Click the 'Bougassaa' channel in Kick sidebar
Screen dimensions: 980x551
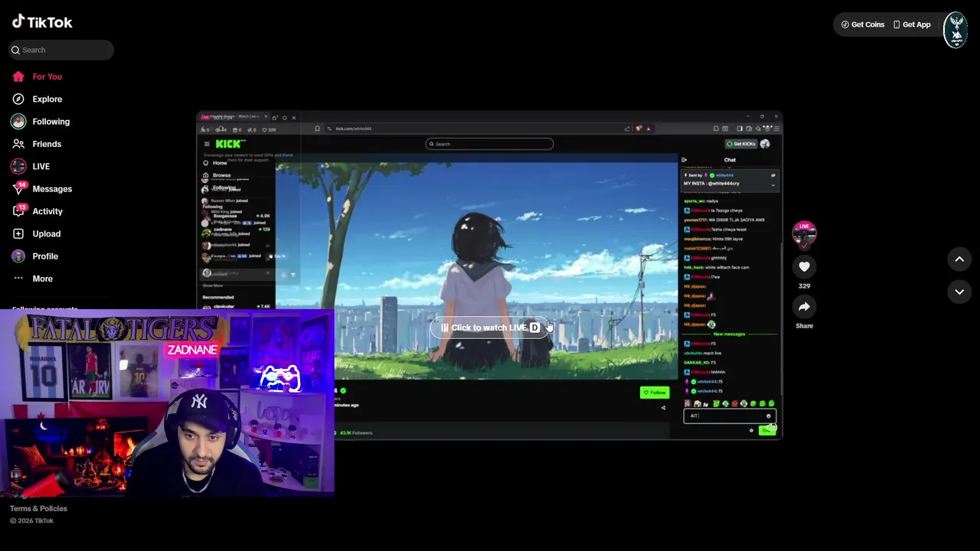pyautogui.click(x=236, y=216)
